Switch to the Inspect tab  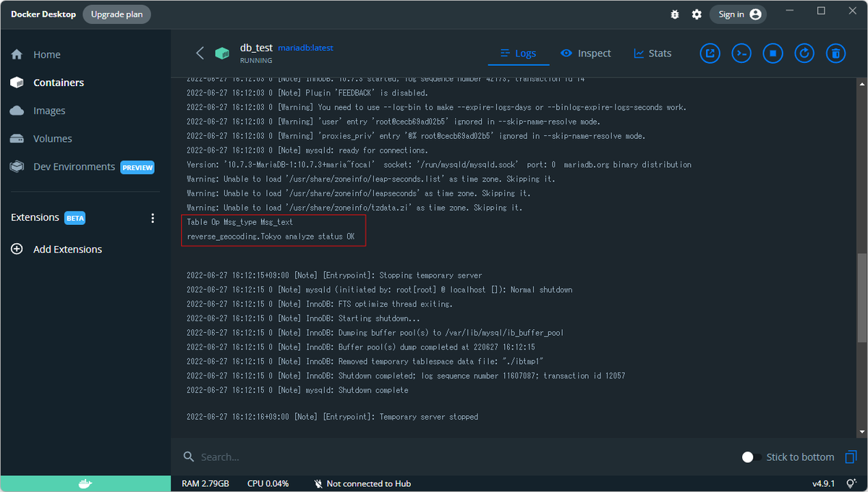coord(586,54)
